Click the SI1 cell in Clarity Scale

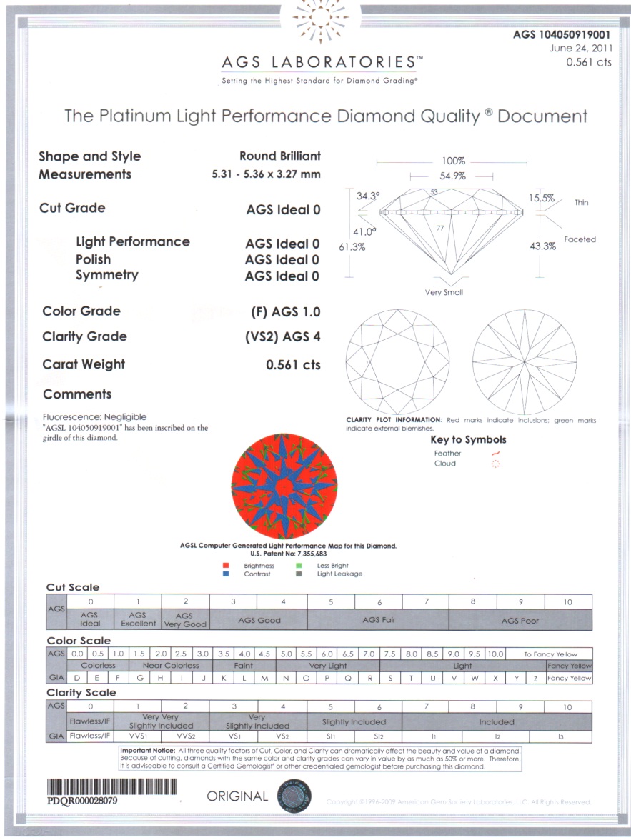point(330,736)
